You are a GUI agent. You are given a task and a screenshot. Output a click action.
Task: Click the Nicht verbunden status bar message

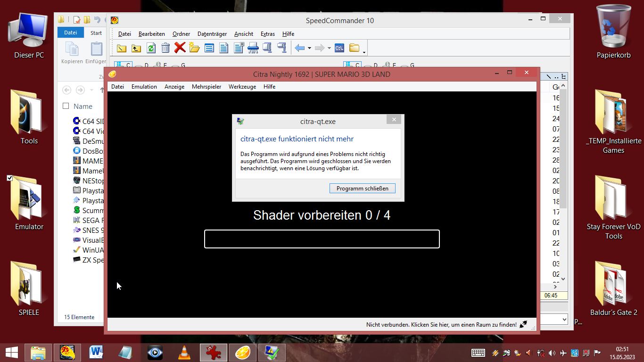(441, 324)
